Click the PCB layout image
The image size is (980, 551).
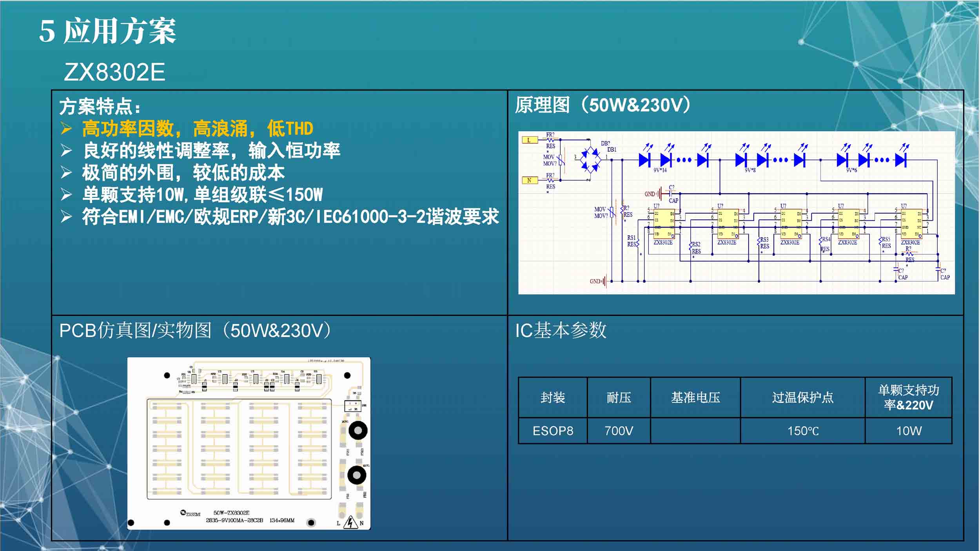[249, 443]
